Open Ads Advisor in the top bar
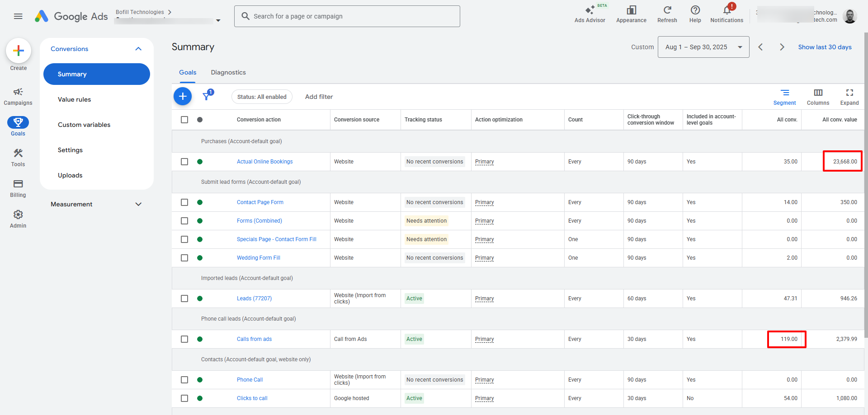Screen dimensions: 868x415 [x=590, y=14]
